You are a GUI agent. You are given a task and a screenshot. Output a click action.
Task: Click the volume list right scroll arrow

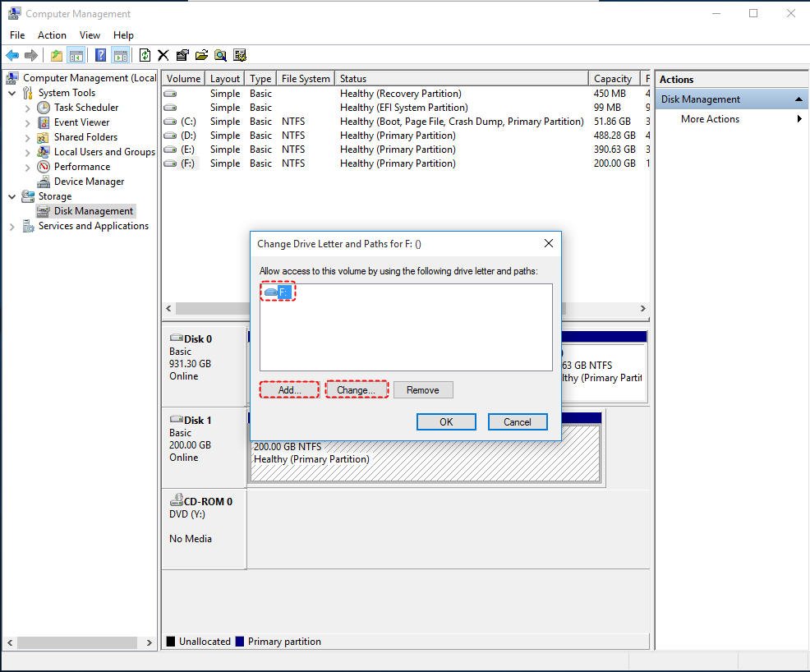pos(642,308)
